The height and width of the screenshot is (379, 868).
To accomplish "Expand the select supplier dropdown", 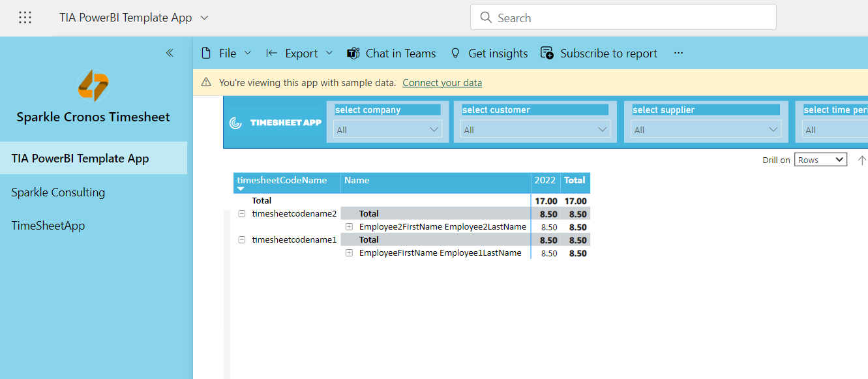I will [x=706, y=130].
